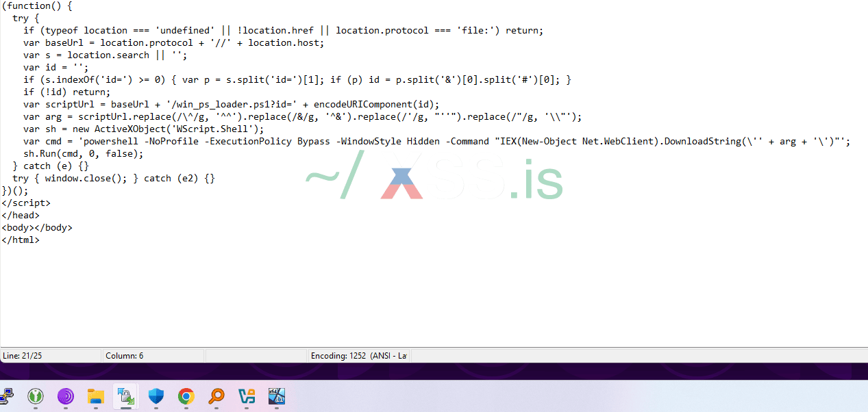Viewport: 868px width, 412px height.
Task: Click the 'sh.Run(cmd, 0, false);' line
Action: tap(83, 153)
